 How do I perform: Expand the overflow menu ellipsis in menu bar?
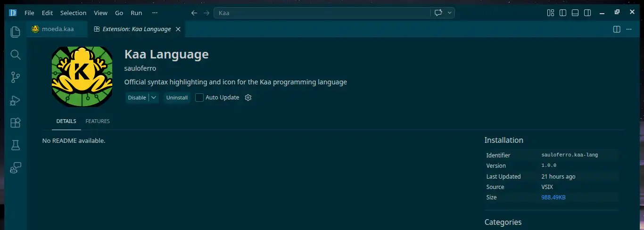[155, 13]
